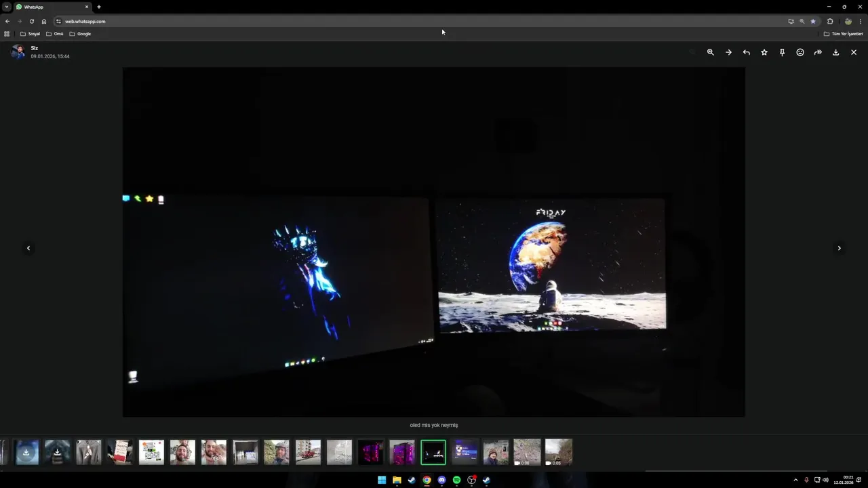This screenshot has height=488, width=868.
Task: Click the microphone icon in the system tray
Action: [x=806, y=480]
